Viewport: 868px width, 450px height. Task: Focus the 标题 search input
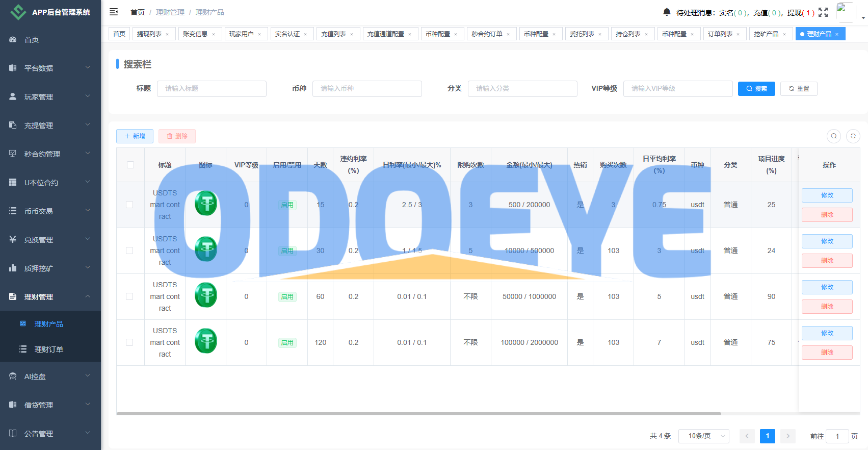212,89
